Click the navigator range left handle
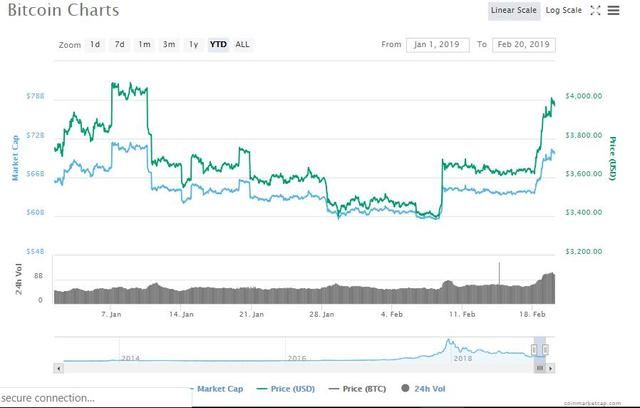Viewport: 640px width, 408px height. tap(535, 349)
